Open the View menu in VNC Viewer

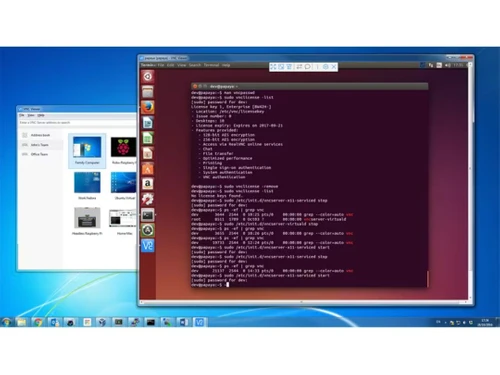(31, 115)
